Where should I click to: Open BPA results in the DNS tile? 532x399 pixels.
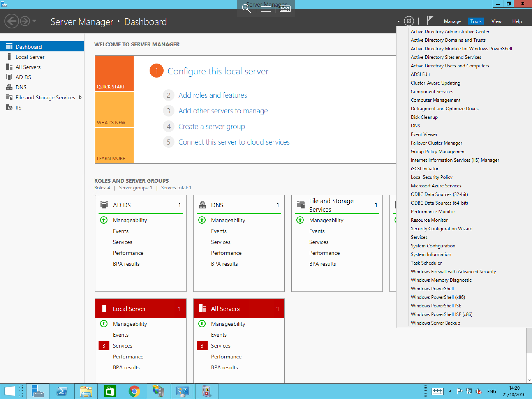224,264
